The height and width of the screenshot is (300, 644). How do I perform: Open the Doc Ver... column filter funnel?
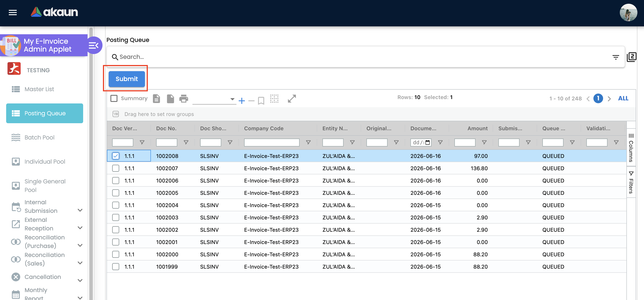coord(142,142)
